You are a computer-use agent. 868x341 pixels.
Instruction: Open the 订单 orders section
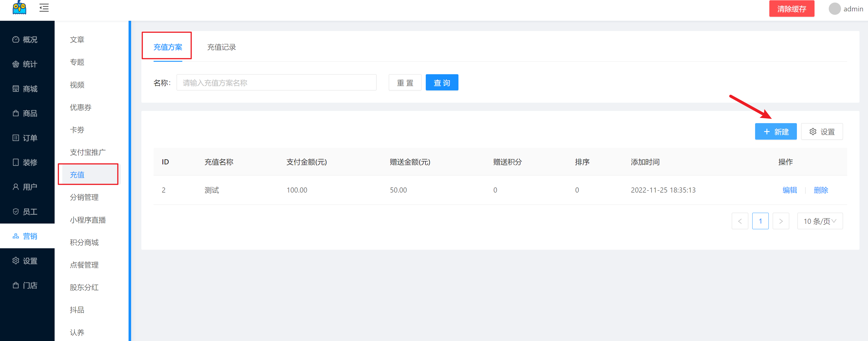click(25, 138)
